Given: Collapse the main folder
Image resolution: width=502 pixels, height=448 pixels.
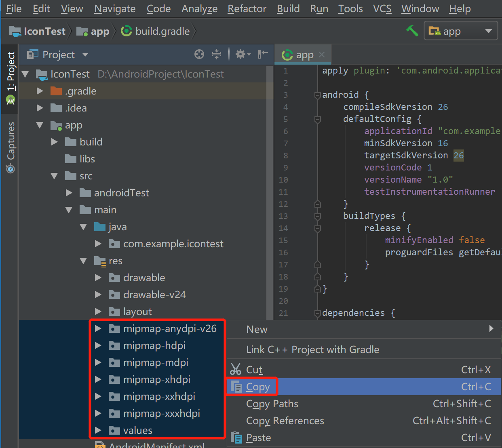Looking at the screenshot, I should [69, 210].
